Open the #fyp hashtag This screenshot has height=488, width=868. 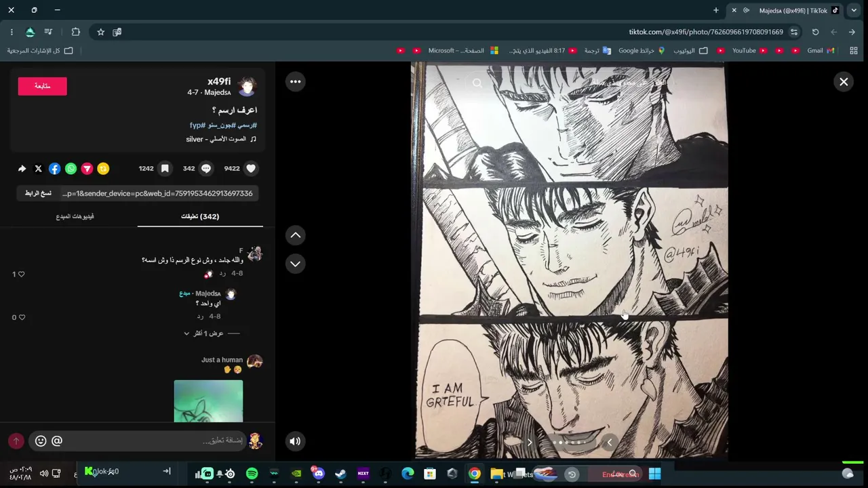(x=197, y=125)
